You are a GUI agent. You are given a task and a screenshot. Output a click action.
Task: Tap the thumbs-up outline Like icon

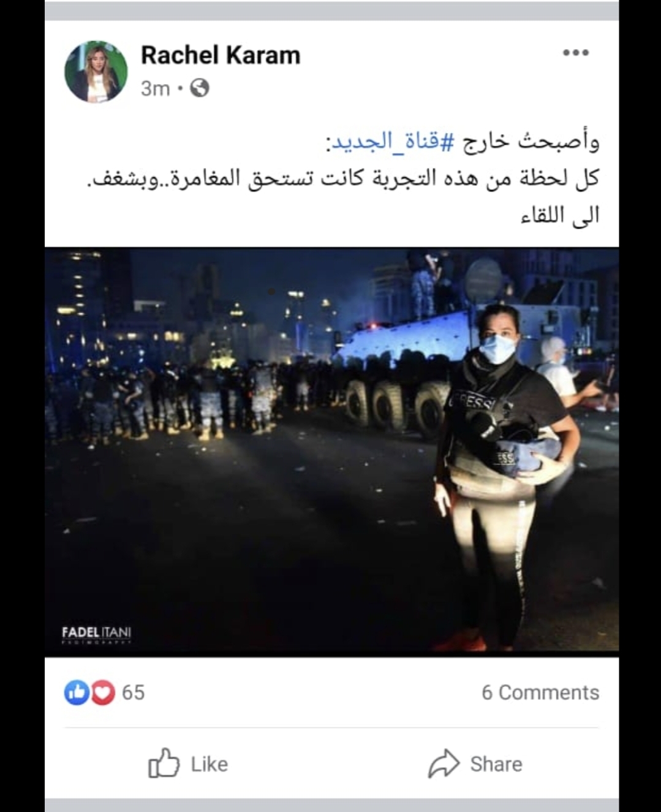[x=164, y=763]
